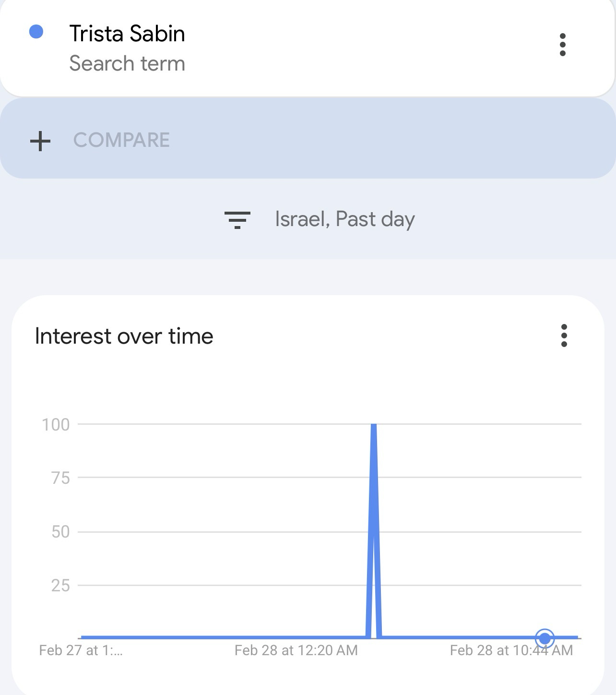Open the Israel, Past day filter
Image resolution: width=616 pixels, height=695 pixels.
pyautogui.click(x=344, y=219)
